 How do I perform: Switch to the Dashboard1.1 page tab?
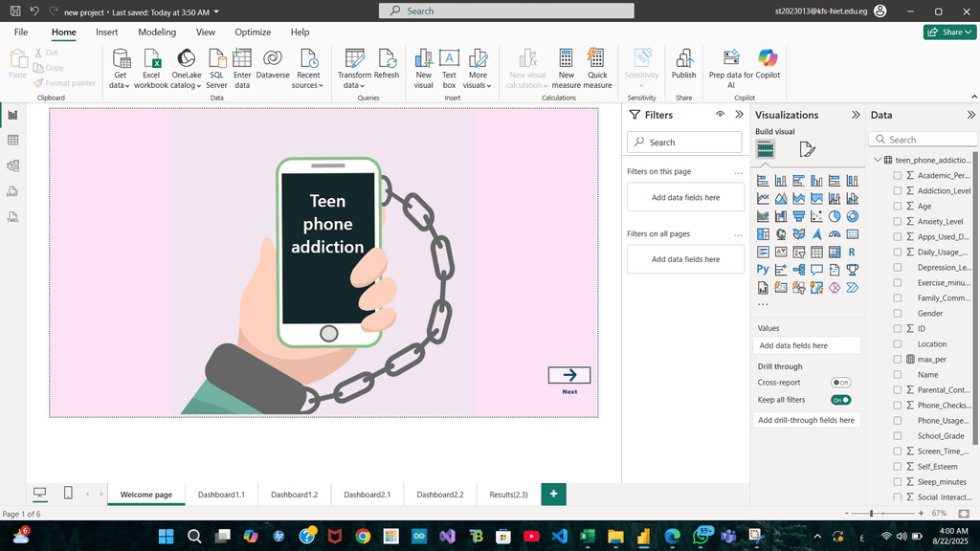pos(221,495)
